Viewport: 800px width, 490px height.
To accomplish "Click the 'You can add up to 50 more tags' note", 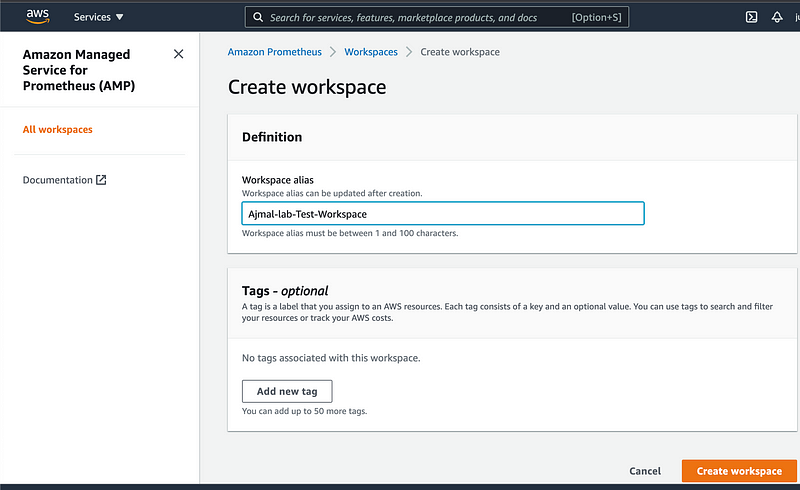I will (x=305, y=411).
